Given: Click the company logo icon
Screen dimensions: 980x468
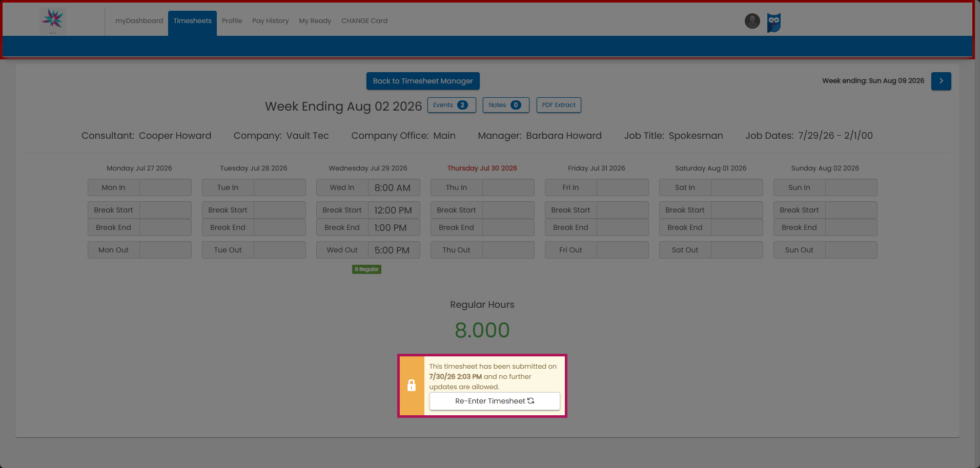Looking at the screenshot, I should pos(53,21).
